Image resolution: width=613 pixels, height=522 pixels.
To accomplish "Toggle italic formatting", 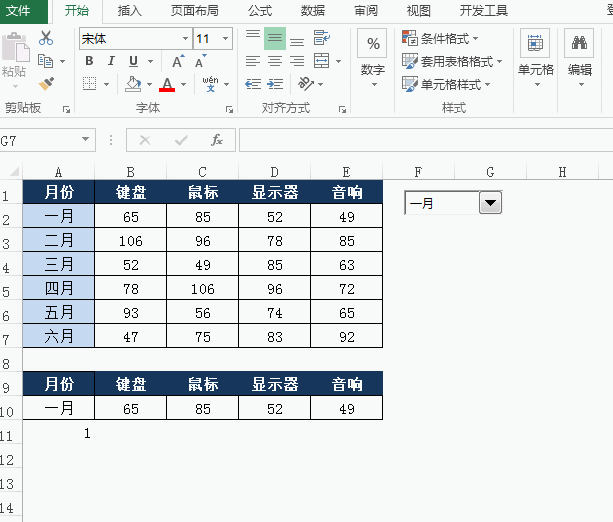I will click(x=110, y=61).
